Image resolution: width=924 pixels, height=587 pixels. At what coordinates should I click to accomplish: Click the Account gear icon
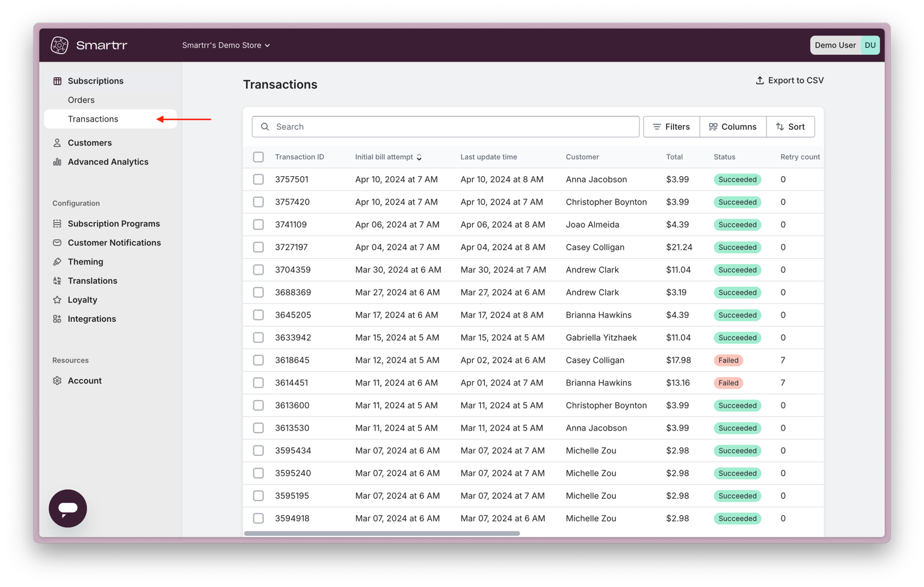57,381
